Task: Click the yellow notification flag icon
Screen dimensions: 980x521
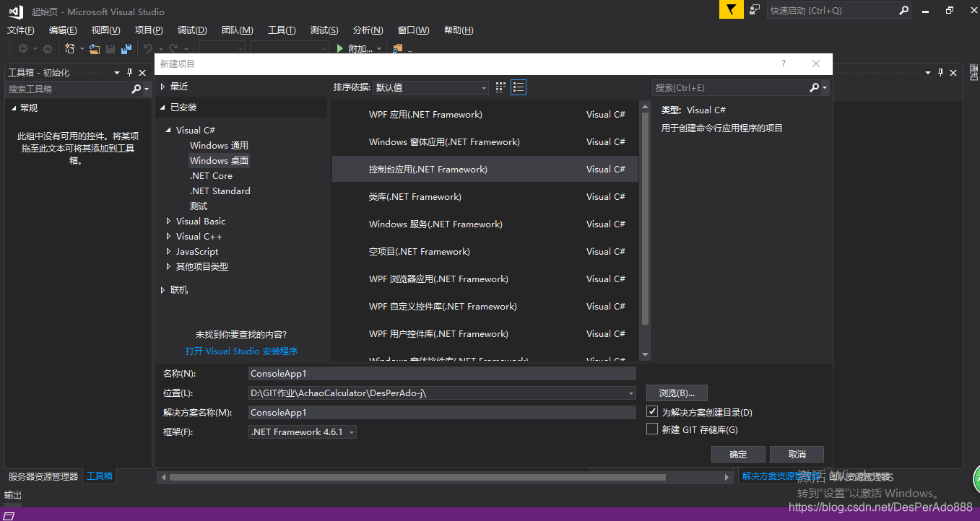Action: 731,10
